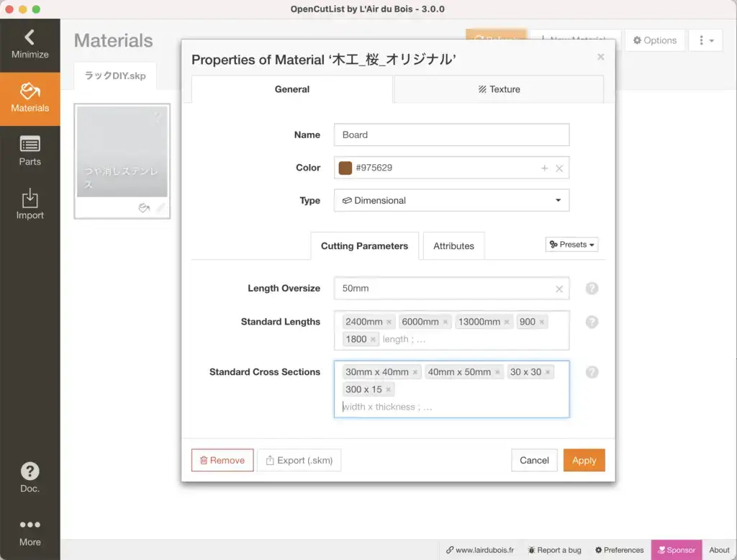737x560 pixels.
Task: Clear the Color field with X
Action: [559, 168]
